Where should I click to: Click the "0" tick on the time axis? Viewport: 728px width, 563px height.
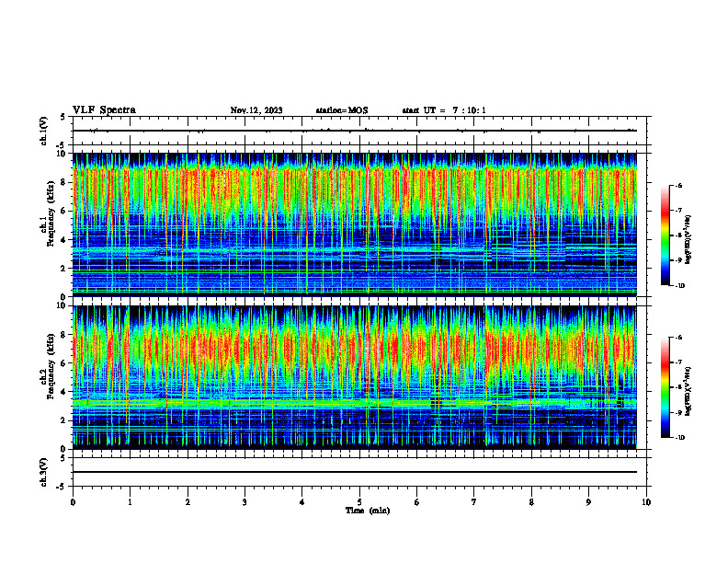[x=73, y=502]
